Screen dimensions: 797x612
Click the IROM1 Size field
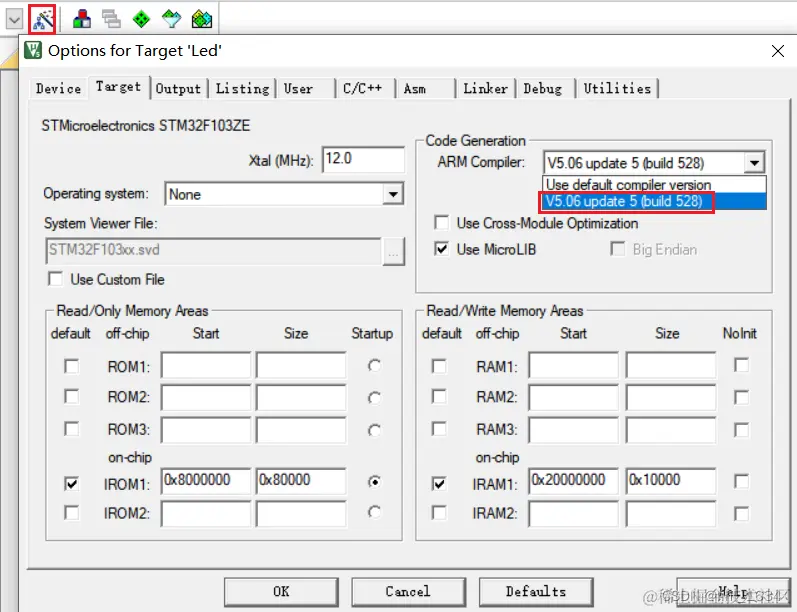point(301,481)
